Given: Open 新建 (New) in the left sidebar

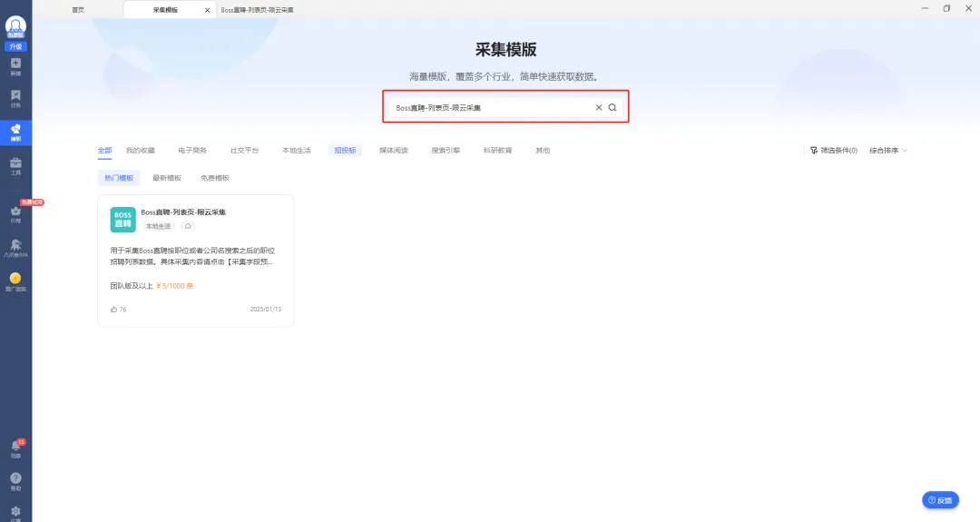Looking at the screenshot, I should [15, 66].
